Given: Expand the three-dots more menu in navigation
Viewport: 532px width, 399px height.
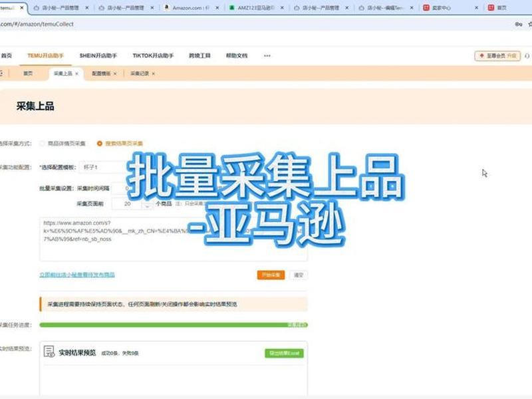Looking at the screenshot, I should pyautogui.click(x=267, y=56).
